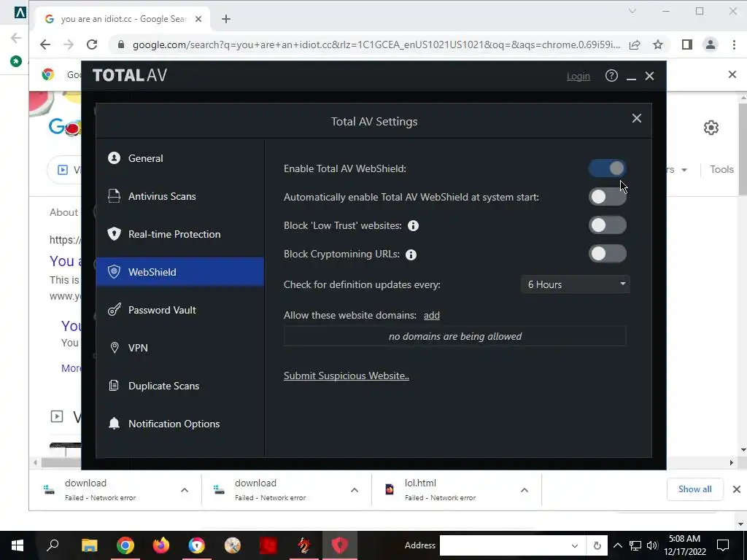Click the Chrome back arrow

[x=45, y=44]
